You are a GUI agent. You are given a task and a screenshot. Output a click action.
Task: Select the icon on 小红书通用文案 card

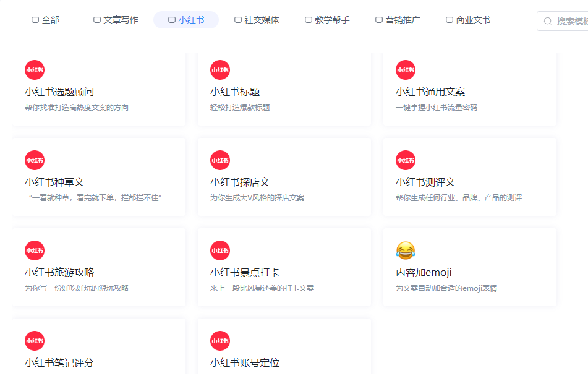coord(405,70)
